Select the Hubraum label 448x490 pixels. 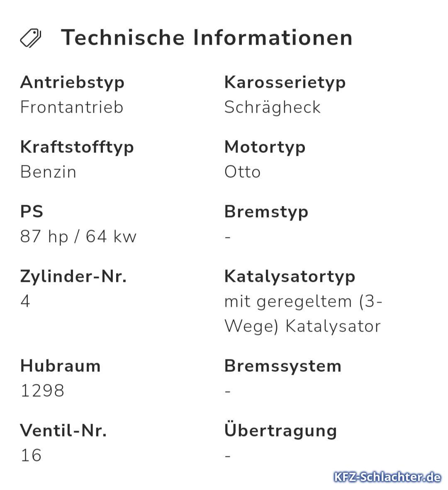click(x=60, y=366)
